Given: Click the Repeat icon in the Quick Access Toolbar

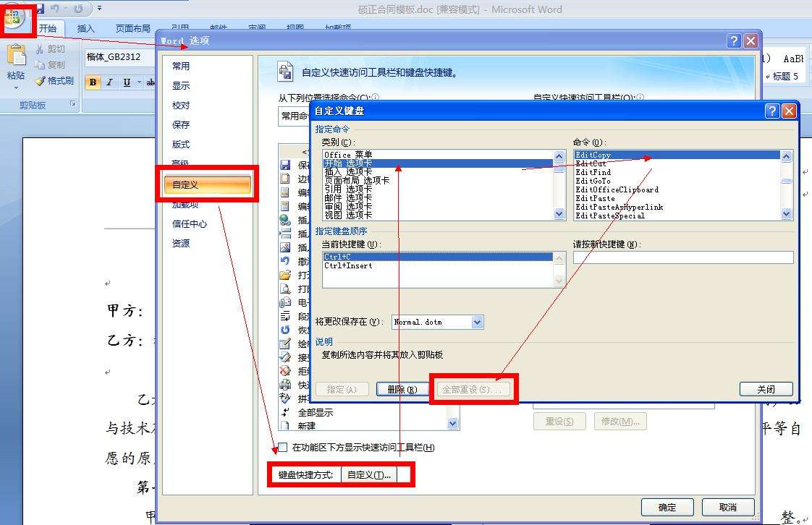Looking at the screenshot, I should [x=79, y=9].
